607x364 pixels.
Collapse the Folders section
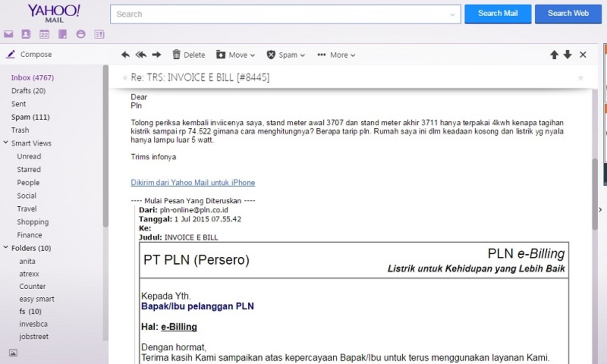pos(6,248)
